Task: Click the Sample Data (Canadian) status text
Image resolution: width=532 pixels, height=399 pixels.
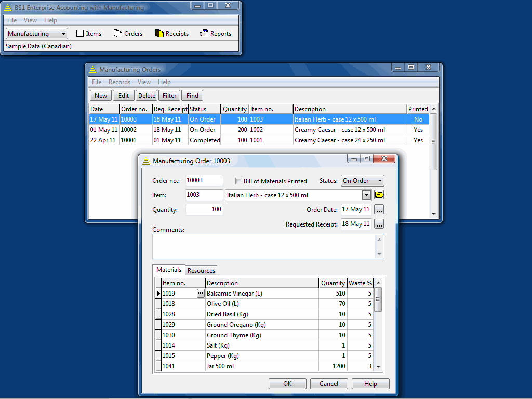Action: pyautogui.click(x=38, y=46)
